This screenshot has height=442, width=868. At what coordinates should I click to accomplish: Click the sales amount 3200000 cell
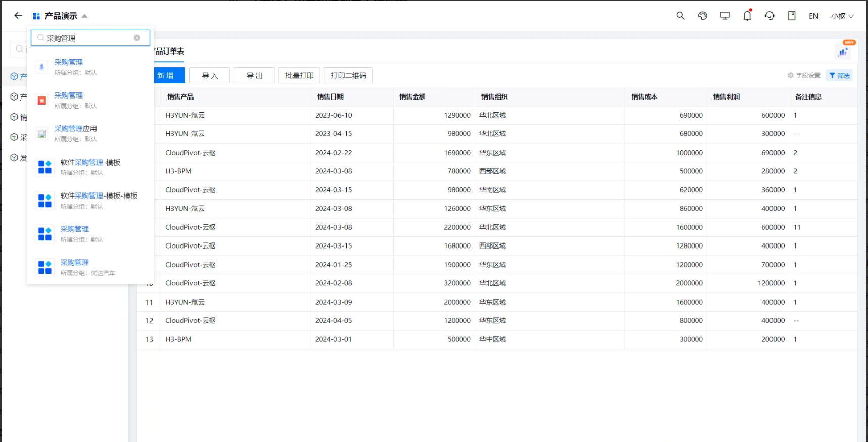tap(434, 283)
